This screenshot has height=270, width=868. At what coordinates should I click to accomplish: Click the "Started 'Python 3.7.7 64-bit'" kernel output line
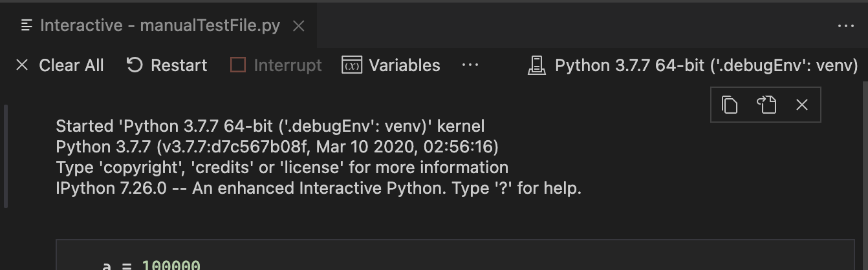coord(270,126)
